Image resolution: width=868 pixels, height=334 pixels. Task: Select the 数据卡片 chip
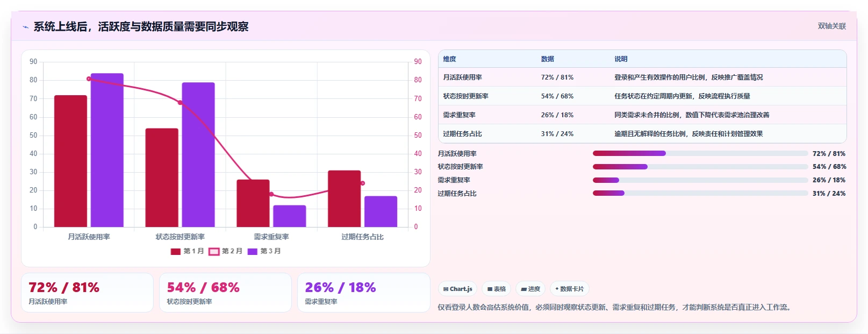click(x=569, y=289)
